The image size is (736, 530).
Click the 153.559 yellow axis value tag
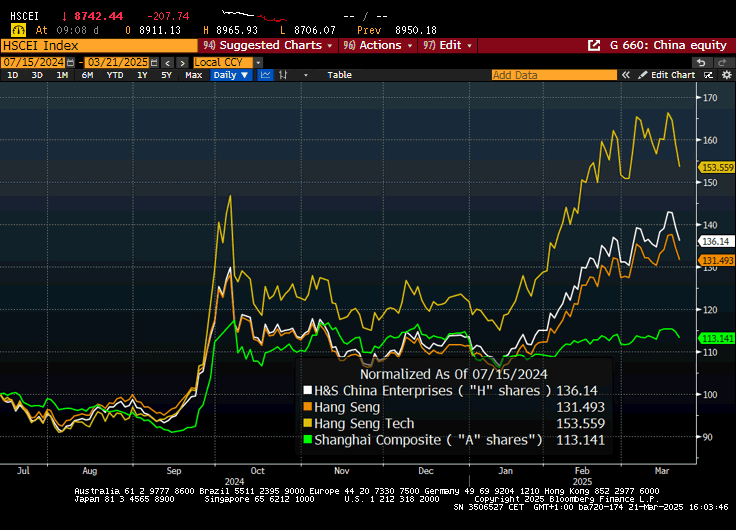pyautogui.click(x=717, y=167)
